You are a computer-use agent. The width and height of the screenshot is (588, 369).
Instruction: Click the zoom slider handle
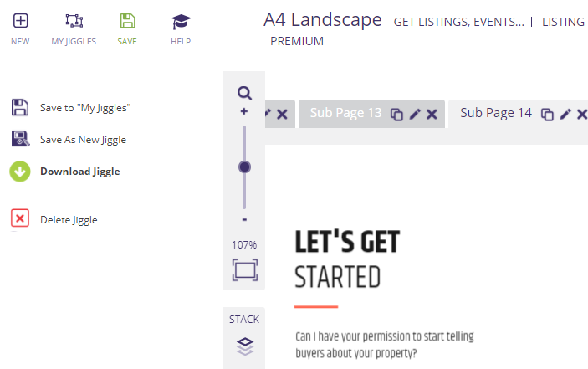(x=244, y=167)
